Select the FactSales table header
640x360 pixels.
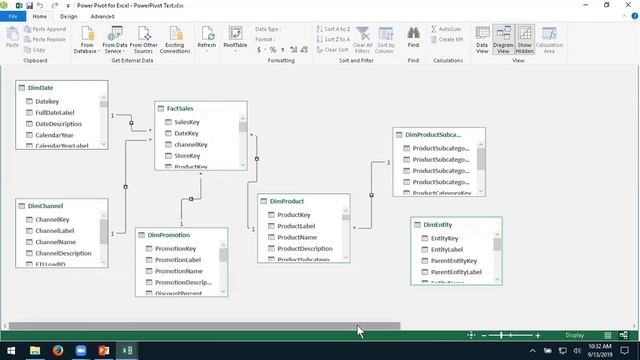pyautogui.click(x=201, y=108)
